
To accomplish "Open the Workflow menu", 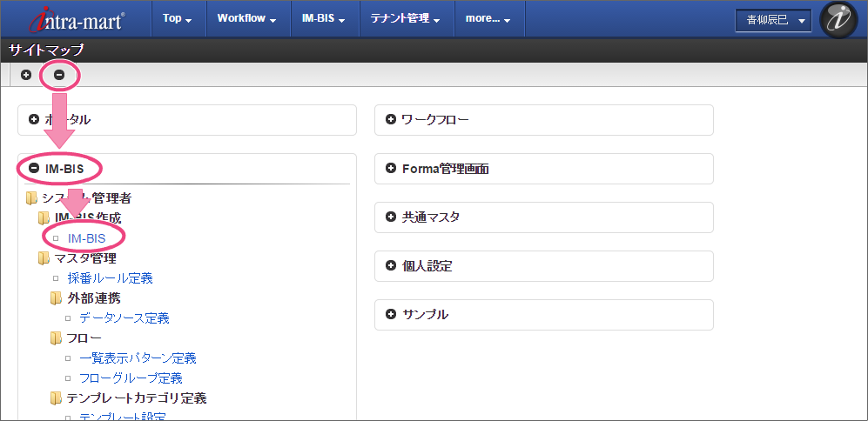I will tap(246, 18).
